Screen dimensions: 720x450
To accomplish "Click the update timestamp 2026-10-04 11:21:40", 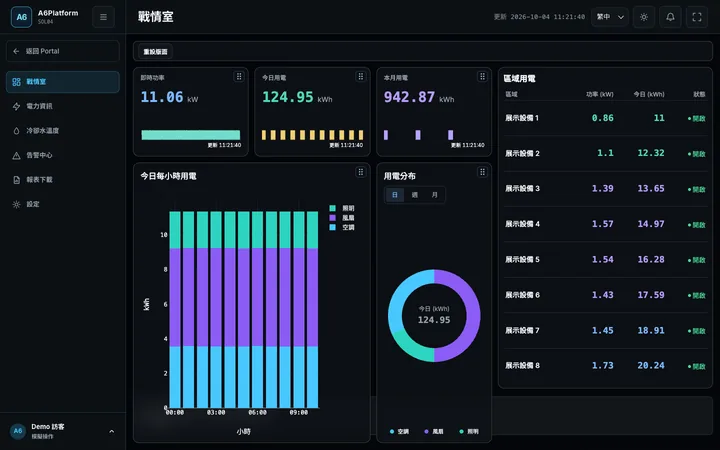I will (x=548, y=17).
